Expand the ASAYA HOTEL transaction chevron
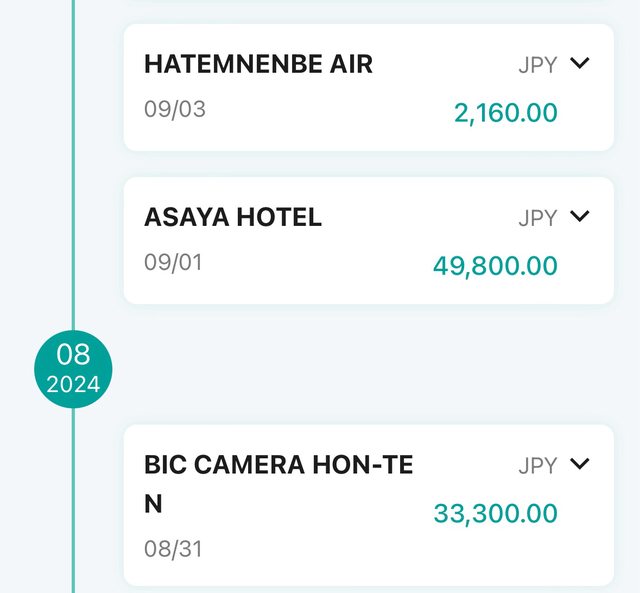This screenshot has width=640, height=593. (580, 216)
